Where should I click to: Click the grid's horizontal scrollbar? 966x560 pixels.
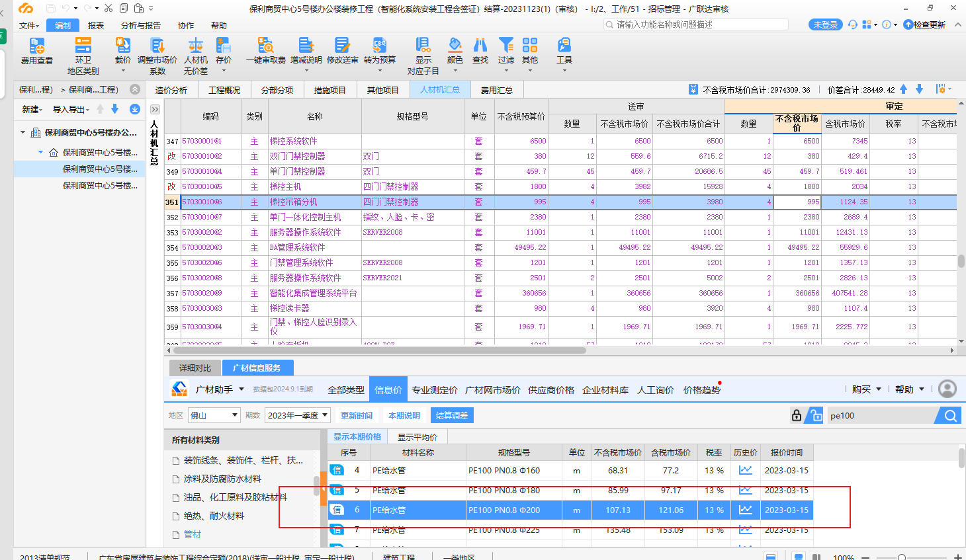tap(379, 350)
